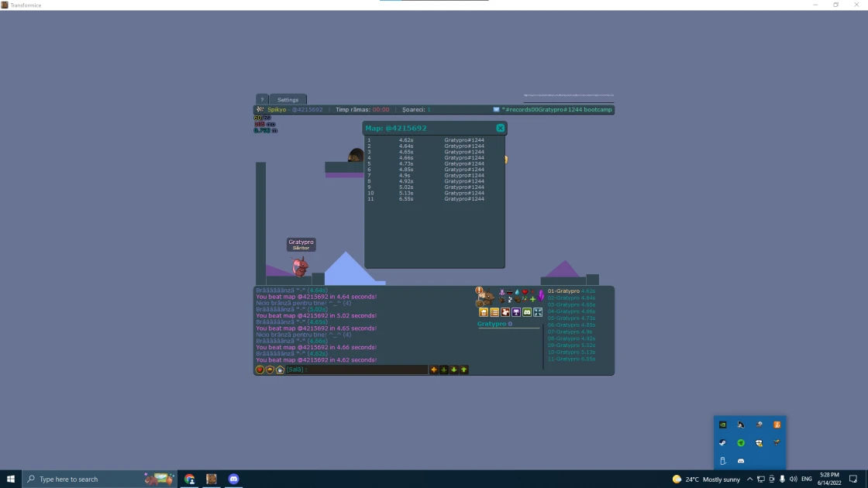The image size is (868, 488).
Task: Click the blue water drop emote icon
Action: [x=517, y=292]
